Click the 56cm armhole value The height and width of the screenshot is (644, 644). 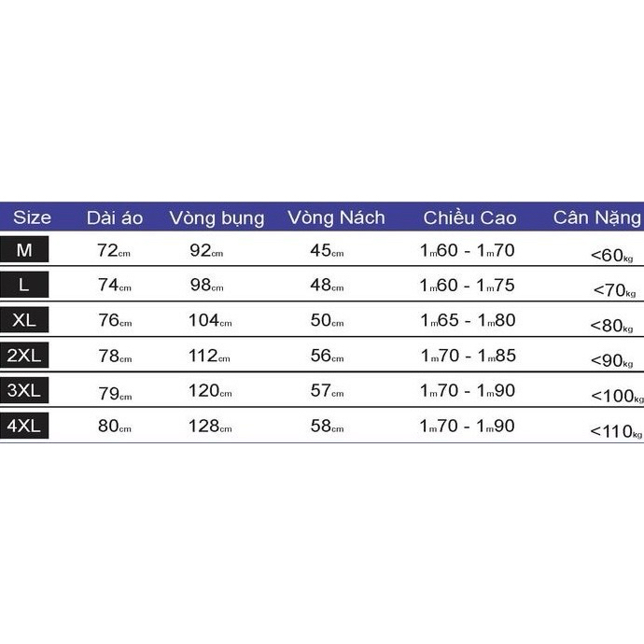[327, 356]
